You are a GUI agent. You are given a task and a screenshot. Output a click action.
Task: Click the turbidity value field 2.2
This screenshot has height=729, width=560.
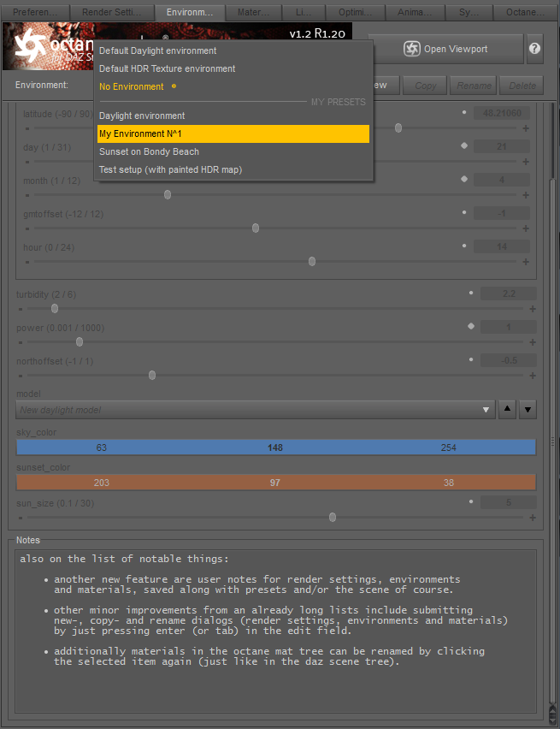[509, 293]
